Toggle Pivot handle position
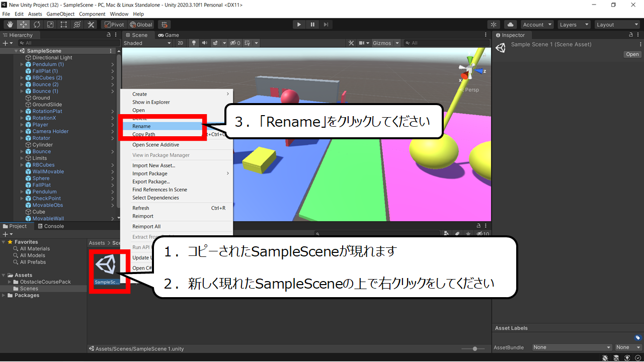Image resolution: width=644 pixels, height=362 pixels. click(114, 25)
